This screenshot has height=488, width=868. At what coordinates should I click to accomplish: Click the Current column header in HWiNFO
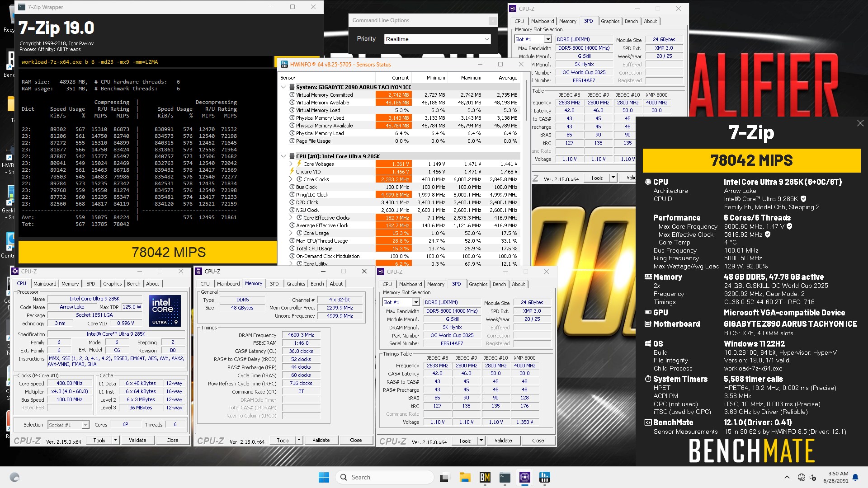click(x=400, y=78)
